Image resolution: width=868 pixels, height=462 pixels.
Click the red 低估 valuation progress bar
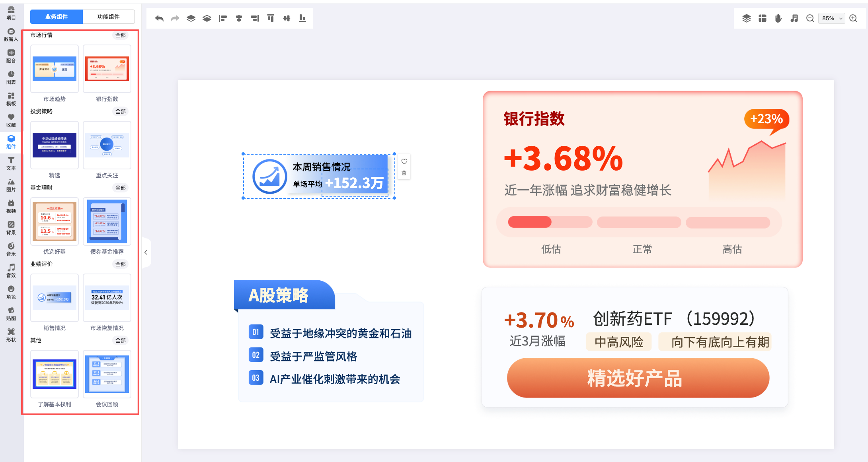coord(530,222)
